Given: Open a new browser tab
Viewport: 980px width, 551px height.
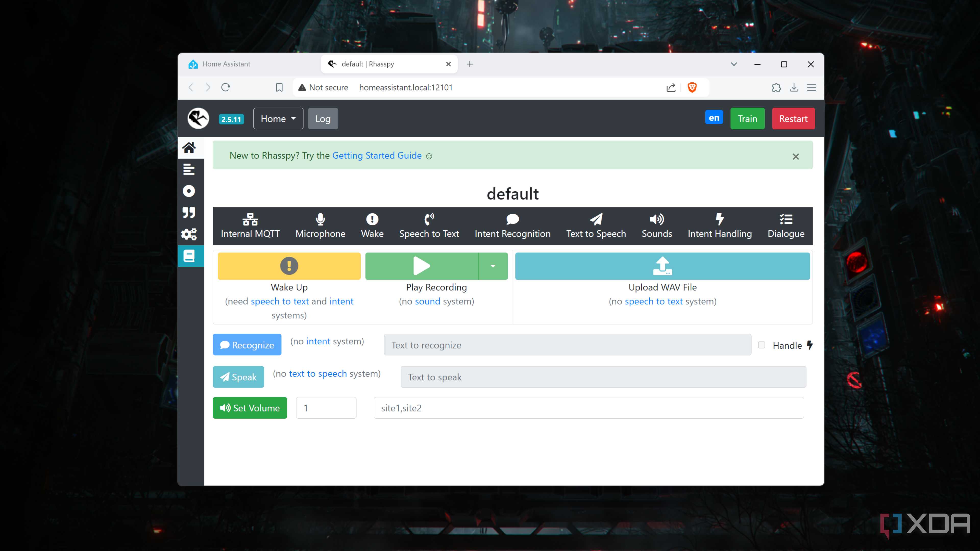Looking at the screenshot, I should pyautogui.click(x=470, y=64).
